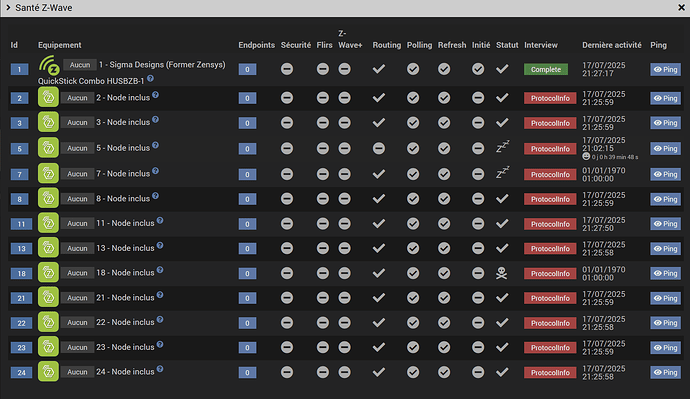Click the Aucun tag for node 18
The width and height of the screenshot is (690, 399).
77,273
